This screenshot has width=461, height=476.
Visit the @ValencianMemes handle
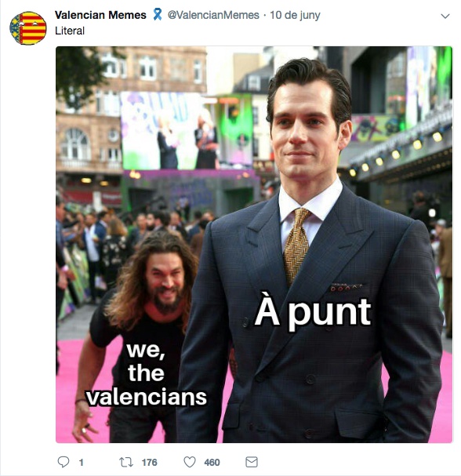click(213, 15)
